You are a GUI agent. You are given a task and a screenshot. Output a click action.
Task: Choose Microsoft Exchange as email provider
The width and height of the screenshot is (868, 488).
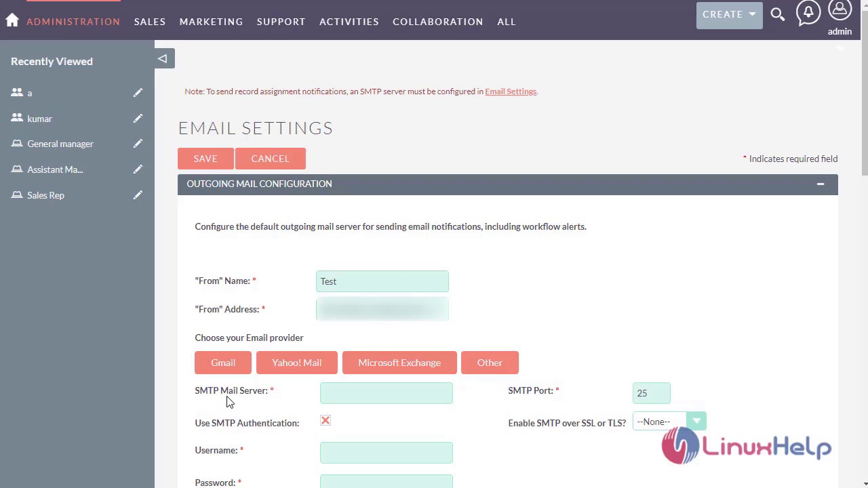point(399,363)
